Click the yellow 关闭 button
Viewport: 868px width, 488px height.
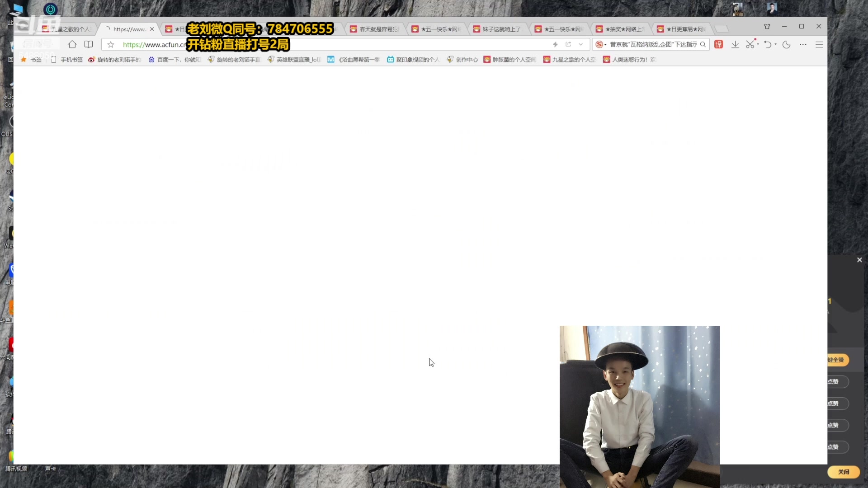click(843, 472)
